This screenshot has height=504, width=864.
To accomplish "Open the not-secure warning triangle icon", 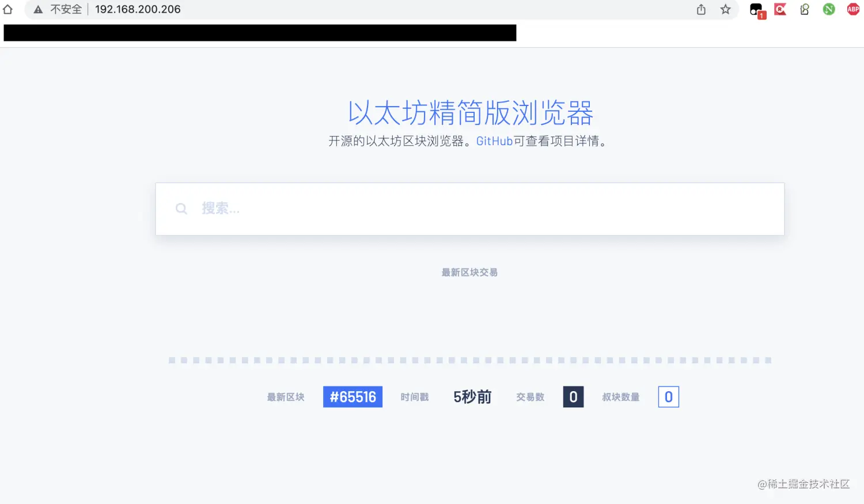I will pos(38,9).
